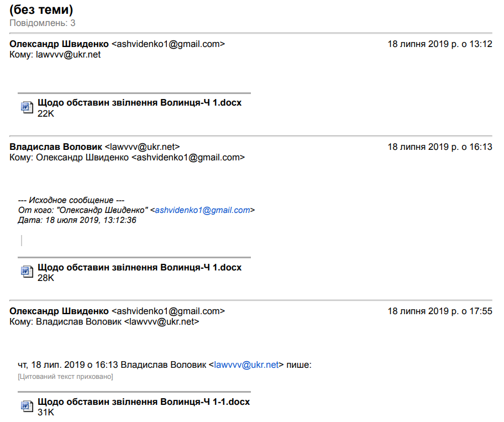Click the blue ashvidenko1@gmail.com link in the quoted header
The width and height of the screenshot is (504, 422).
[202, 210]
